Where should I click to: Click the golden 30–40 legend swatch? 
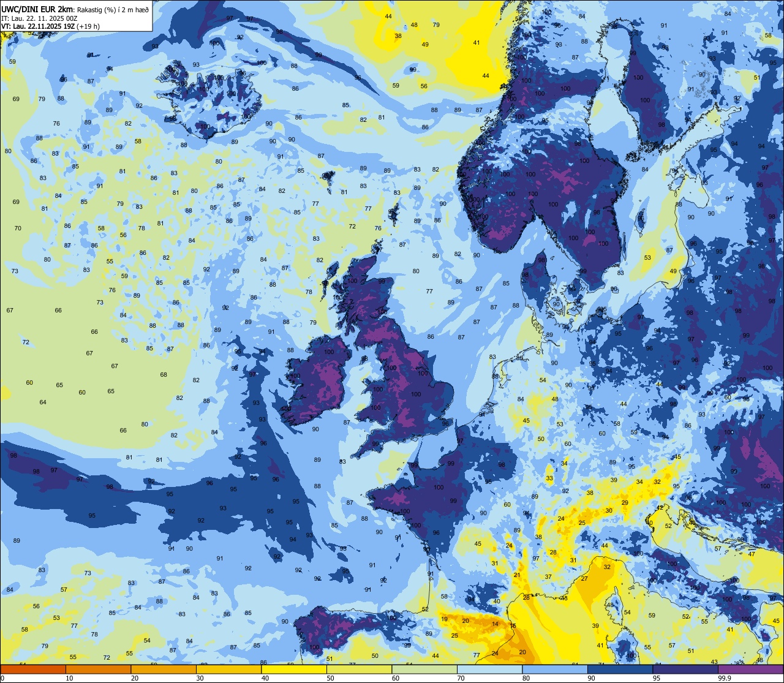click(x=228, y=669)
